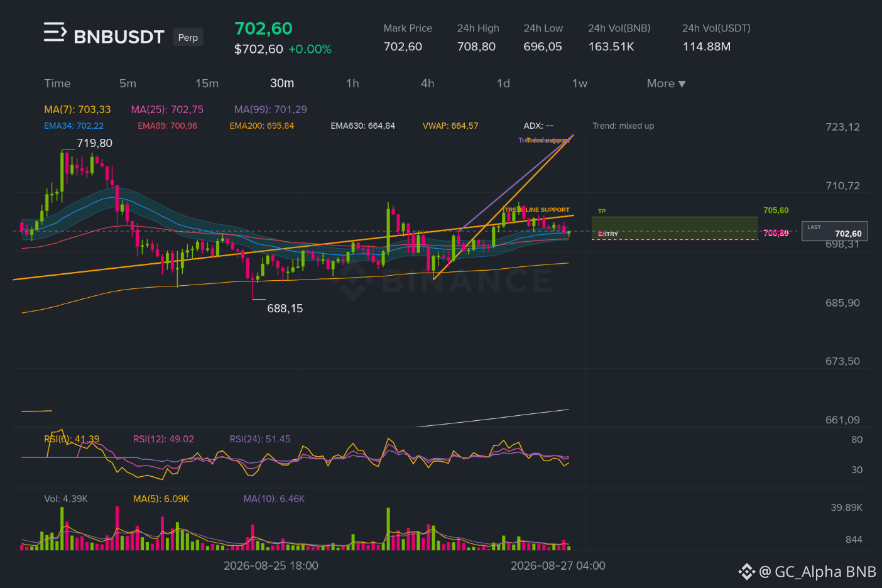
Task: Click the LAST 702,60 price tag
Action: 834,231
